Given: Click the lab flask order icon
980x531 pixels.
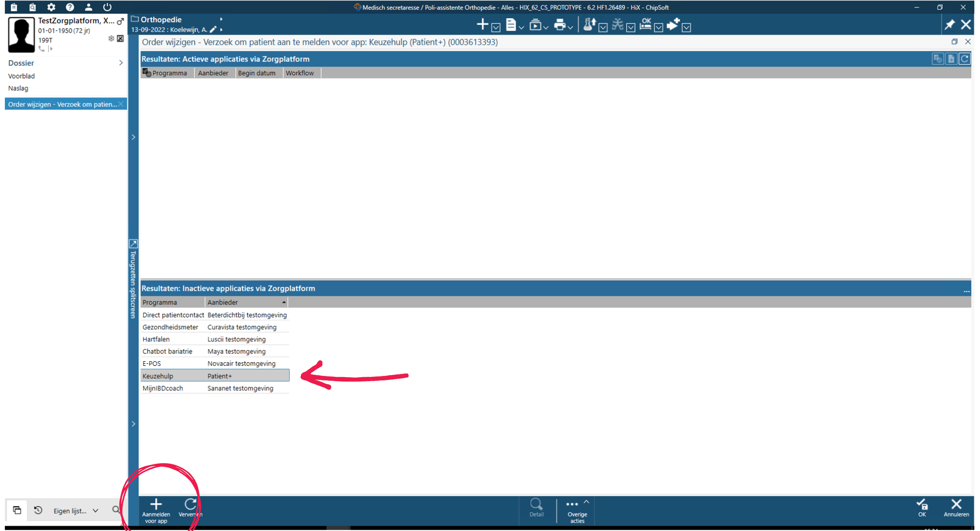Looking at the screenshot, I should coord(589,25).
